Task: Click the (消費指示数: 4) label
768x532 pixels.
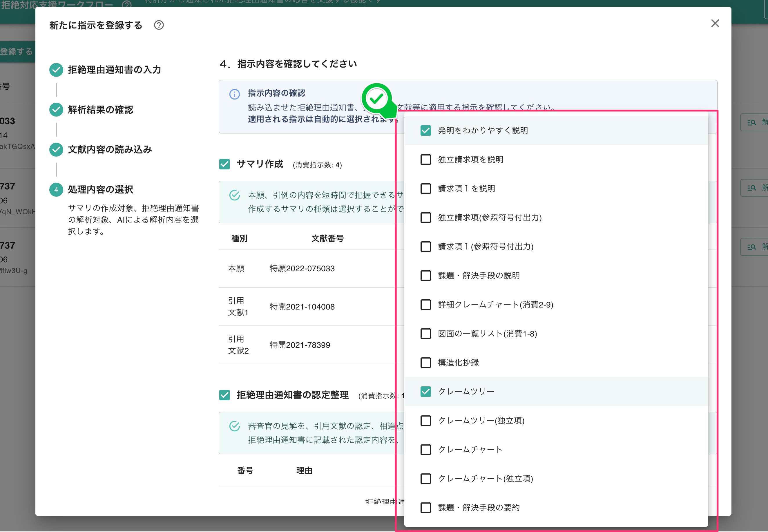Action: [x=317, y=165]
